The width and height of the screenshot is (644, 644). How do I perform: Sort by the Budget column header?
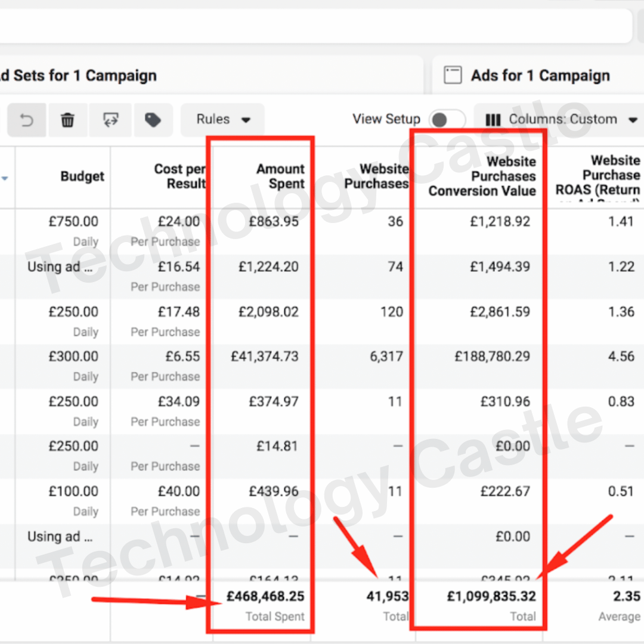(82, 177)
